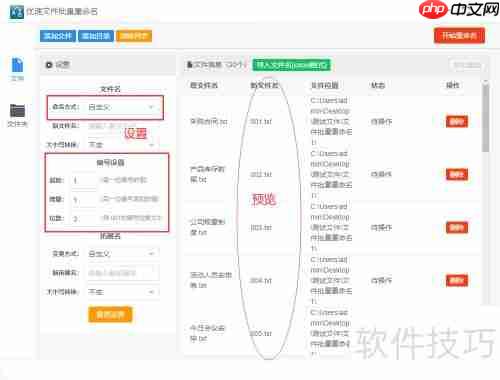Viewport: 500px width, 380px height.
Task: Click the extension section heading below numbering
Action: click(110, 236)
